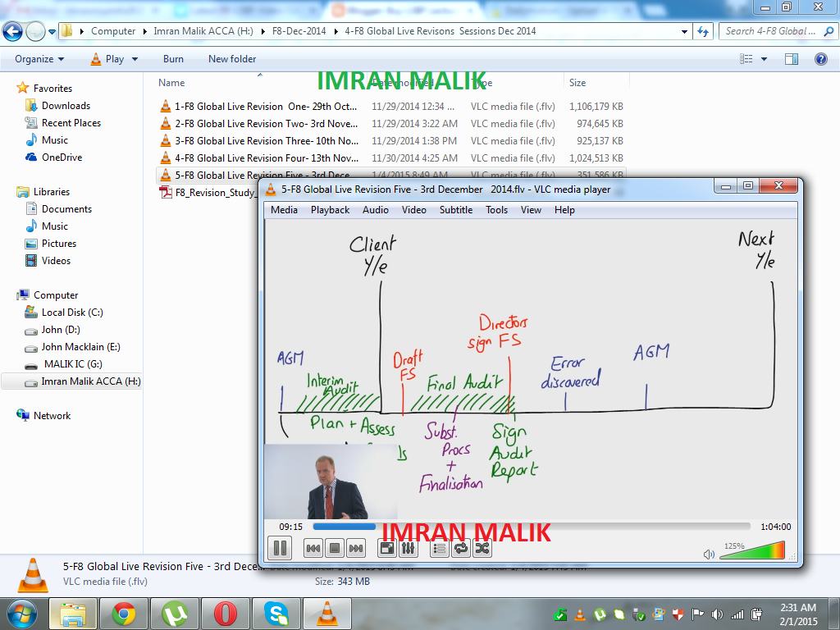Mute VLC audio speaker icon
The width and height of the screenshot is (840, 630).
709,554
